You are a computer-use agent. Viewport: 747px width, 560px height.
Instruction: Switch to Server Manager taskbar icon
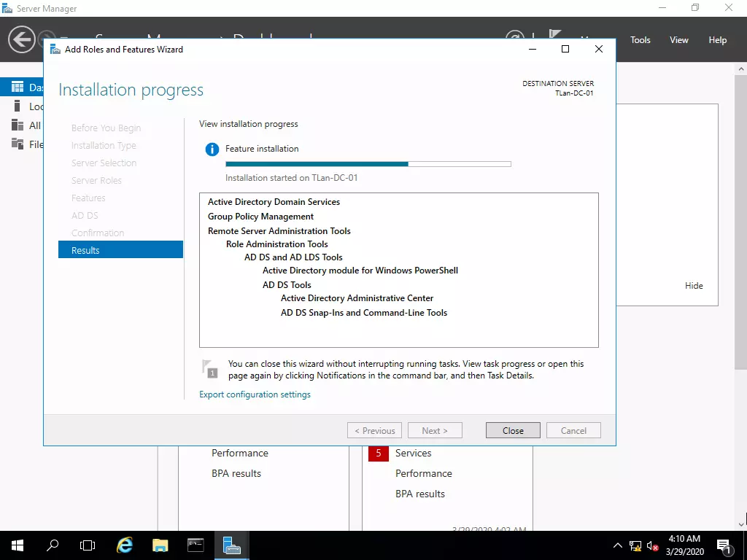231,545
